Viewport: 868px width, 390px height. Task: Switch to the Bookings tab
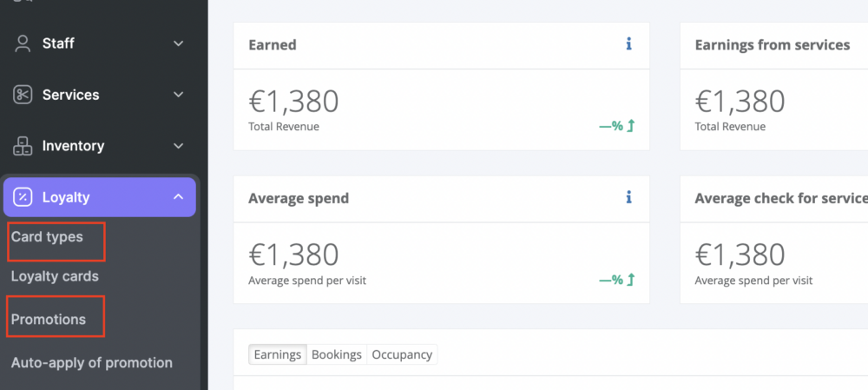point(337,354)
